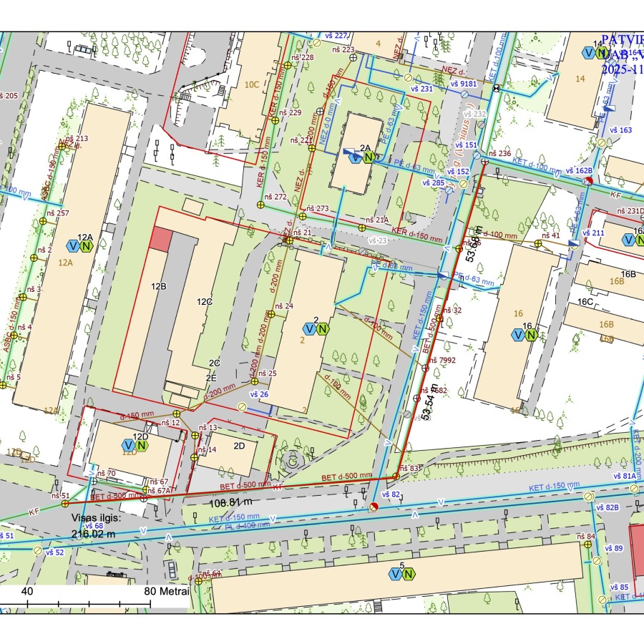Select the yellow manhole node nš 84
Viewport: 644px width, 644px height.
pos(587,545)
